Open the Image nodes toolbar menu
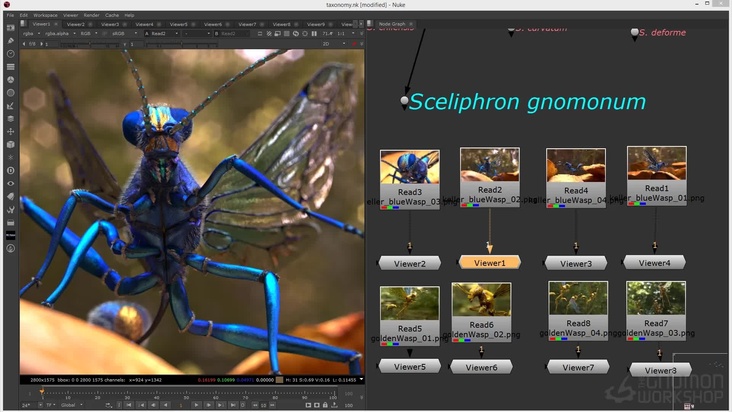Screen dimensions: 732x412 (10, 28)
